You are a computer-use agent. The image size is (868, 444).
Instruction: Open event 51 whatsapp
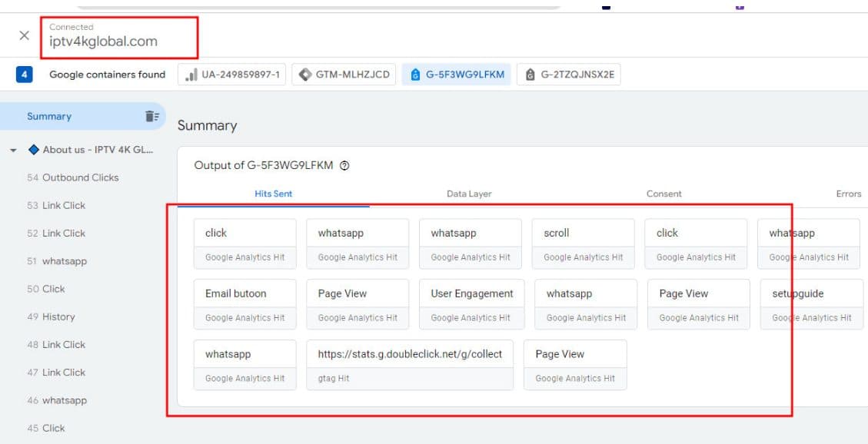[56, 261]
